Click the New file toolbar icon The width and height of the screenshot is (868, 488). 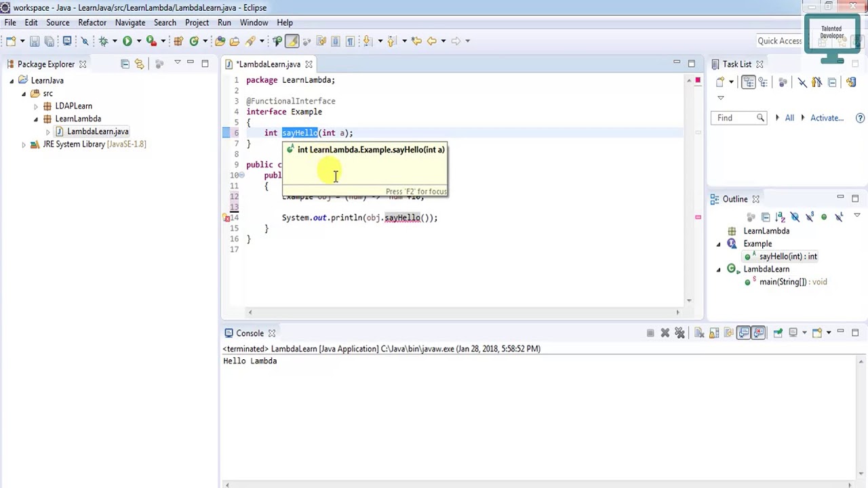(11, 41)
